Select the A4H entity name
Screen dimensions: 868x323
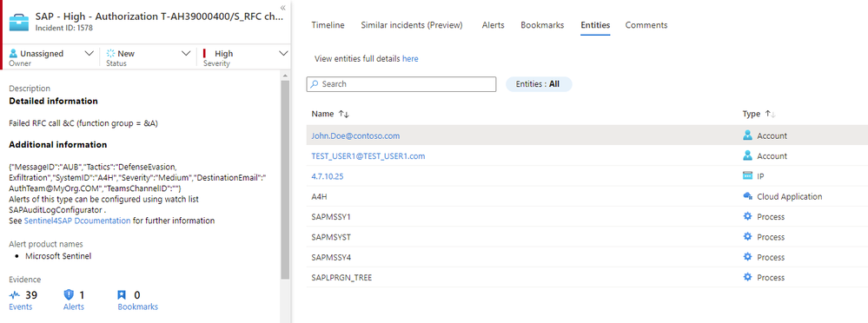tap(321, 196)
